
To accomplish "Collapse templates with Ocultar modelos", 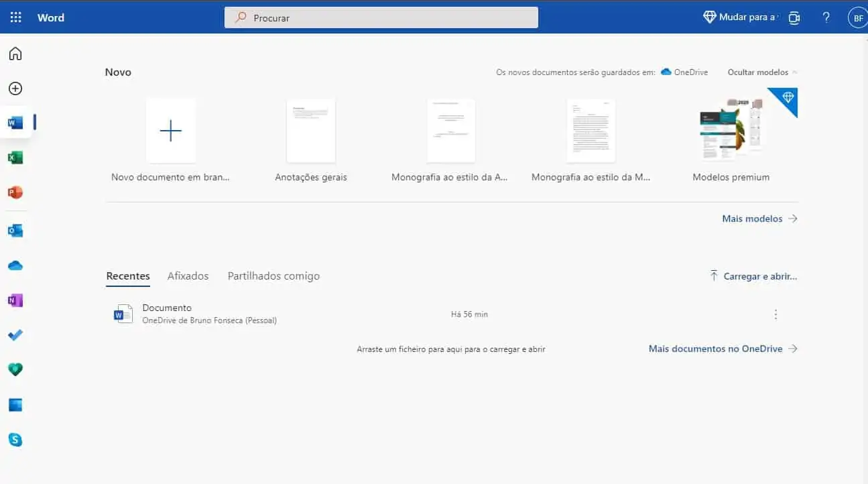I will [763, 72].
